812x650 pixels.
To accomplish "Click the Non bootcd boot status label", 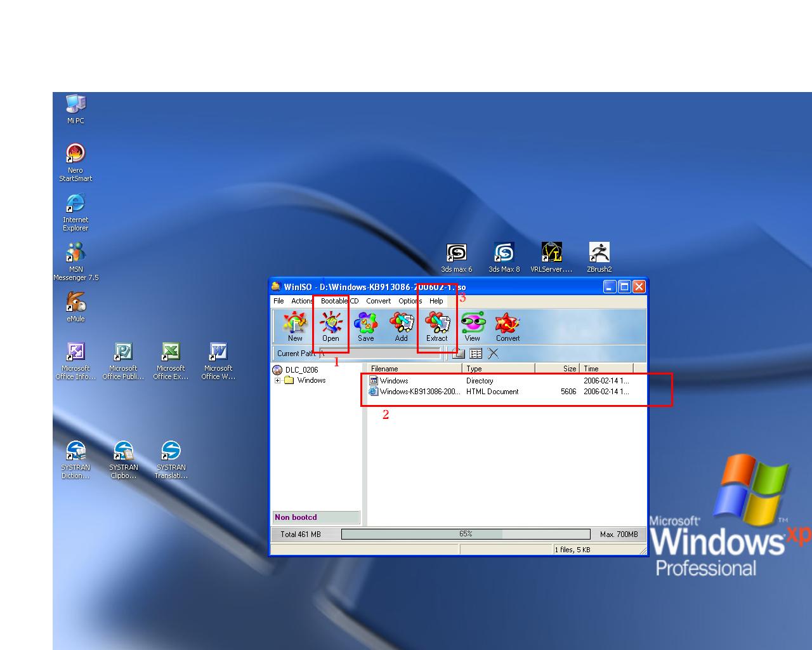I will (316, 517).
